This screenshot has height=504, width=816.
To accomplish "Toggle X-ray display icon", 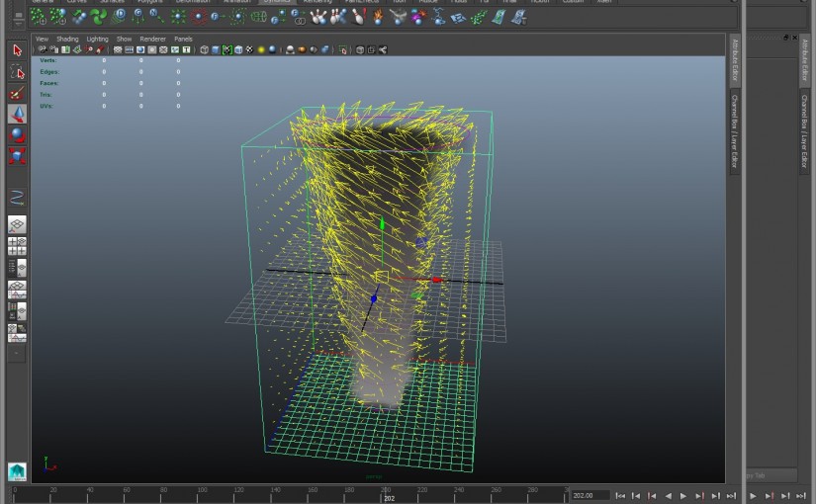I will (360, 50).
